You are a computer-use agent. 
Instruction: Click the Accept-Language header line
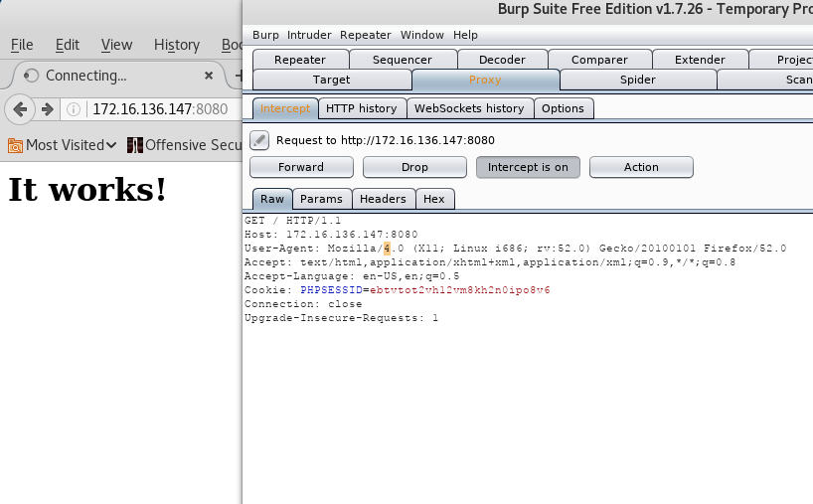pos(352,276)
